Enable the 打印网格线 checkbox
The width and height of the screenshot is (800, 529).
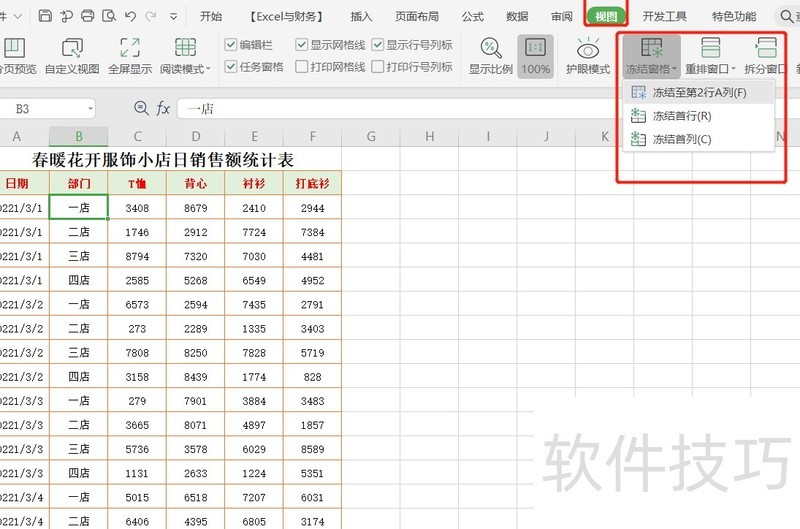tap(301, 67)
